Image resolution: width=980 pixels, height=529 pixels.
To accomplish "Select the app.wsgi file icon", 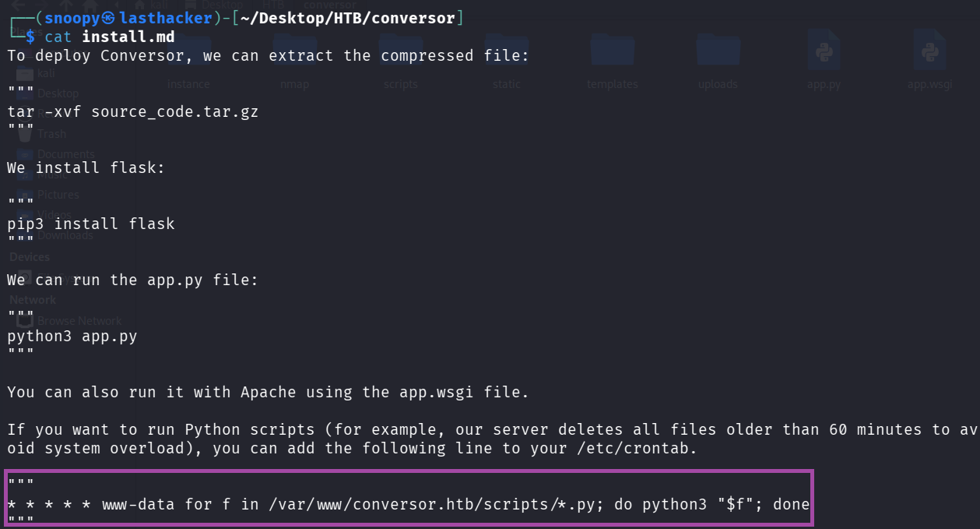I will (929, 55).
